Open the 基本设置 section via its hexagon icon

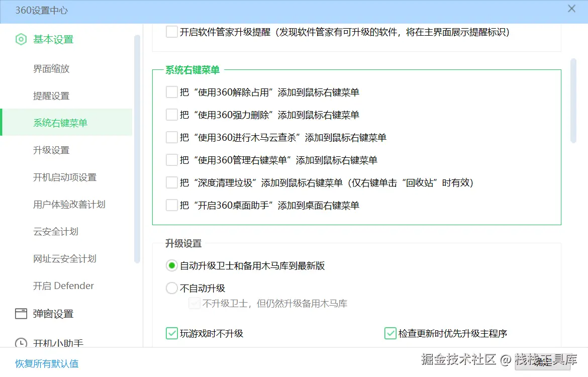coord(21,39)
